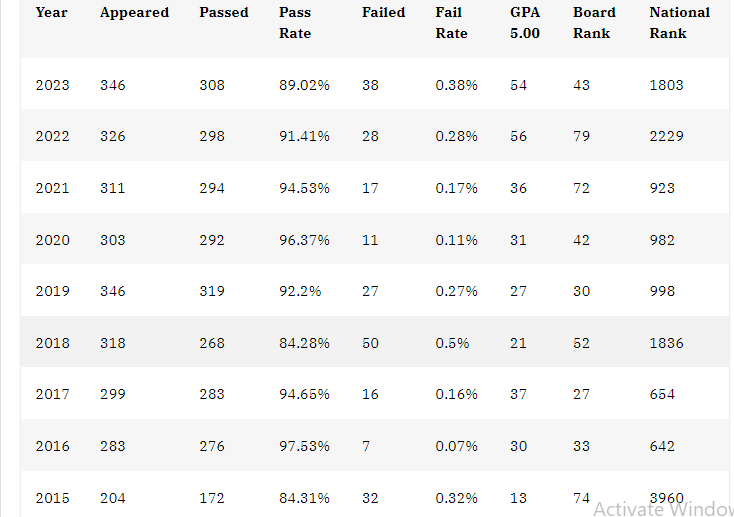The image size is (734, 517).
Task: Select the 2020 year cell
Action: click(x=52, y=240)
